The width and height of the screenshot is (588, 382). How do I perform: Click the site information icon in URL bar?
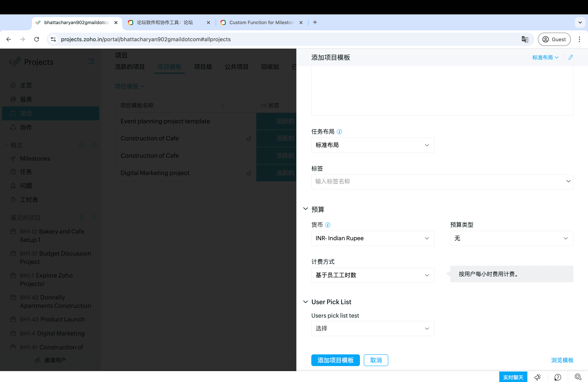coord(53,39)
